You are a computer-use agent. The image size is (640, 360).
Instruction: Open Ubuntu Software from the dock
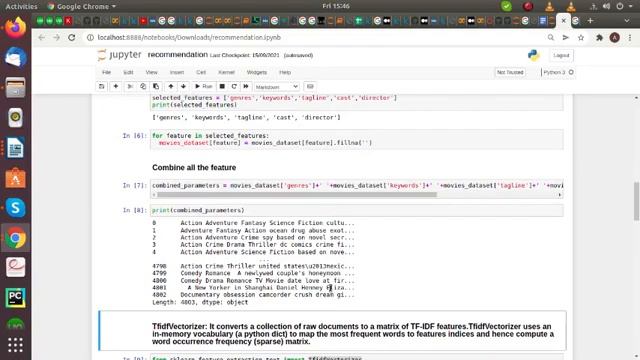click(x=16, y=178)
